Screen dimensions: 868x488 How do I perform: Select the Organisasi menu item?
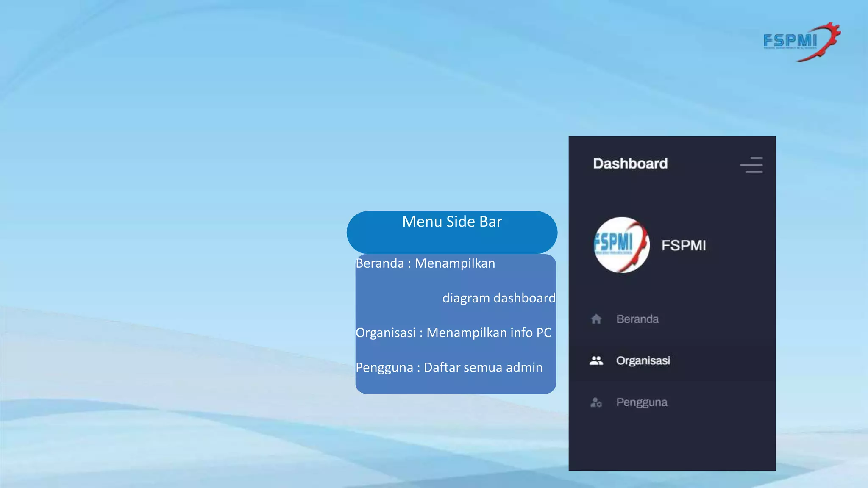click(x=643, y=360)
